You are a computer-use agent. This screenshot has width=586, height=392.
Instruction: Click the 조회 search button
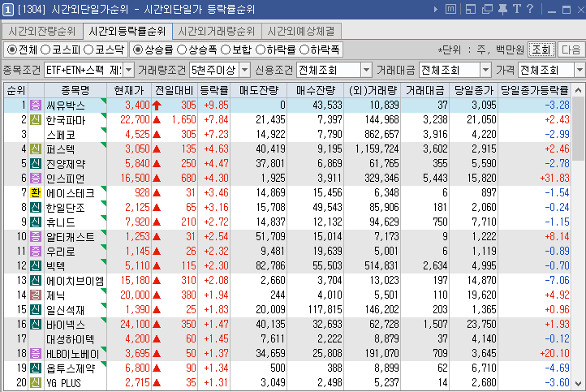coord(541,50)
